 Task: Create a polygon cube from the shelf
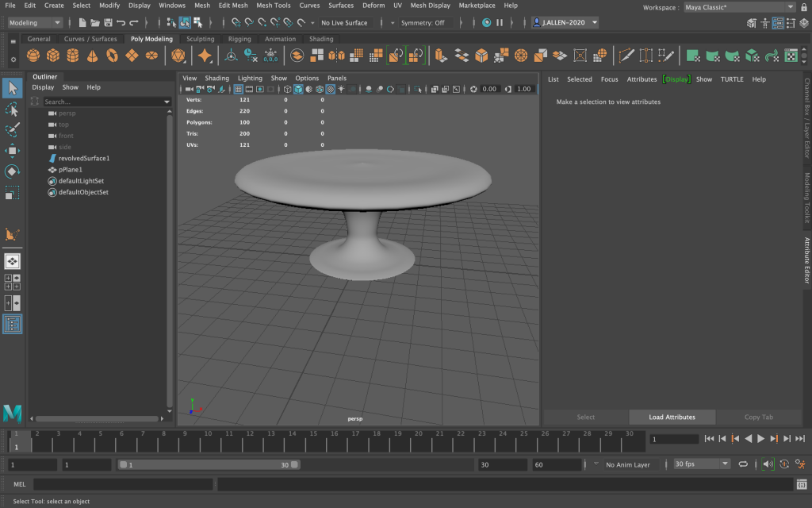click(x=52, y=56)
